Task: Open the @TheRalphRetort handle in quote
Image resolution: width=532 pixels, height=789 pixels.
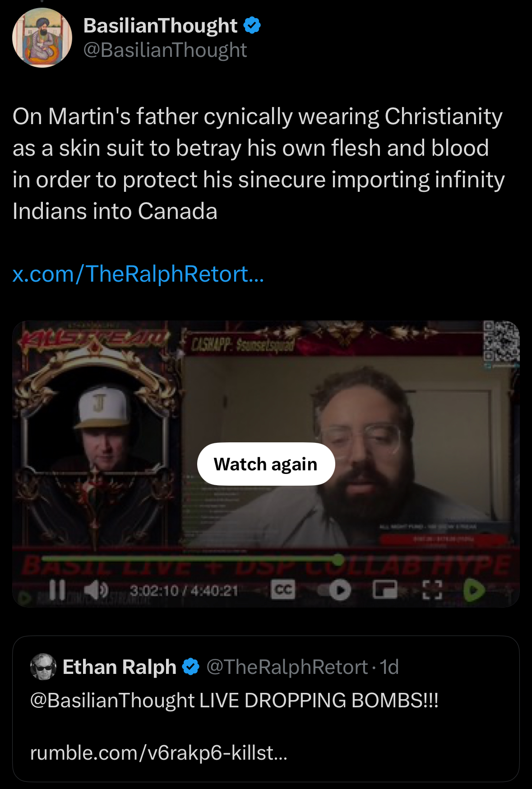Action: point(287,667)
